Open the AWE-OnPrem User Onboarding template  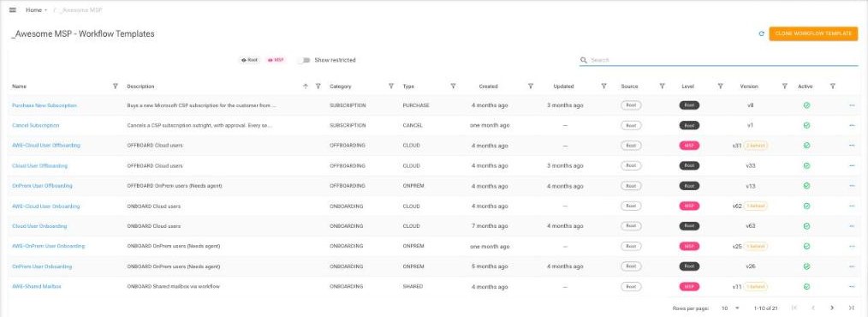coord(49,246)
